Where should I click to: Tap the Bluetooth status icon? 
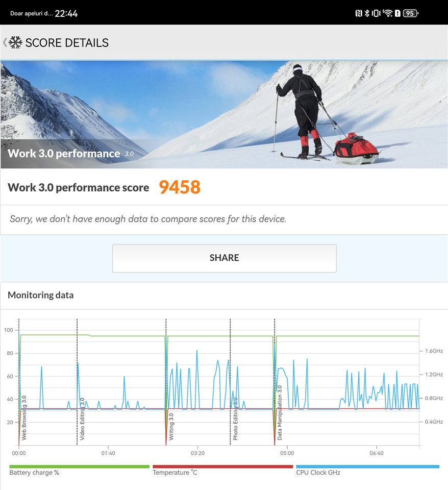pos(366,13)
